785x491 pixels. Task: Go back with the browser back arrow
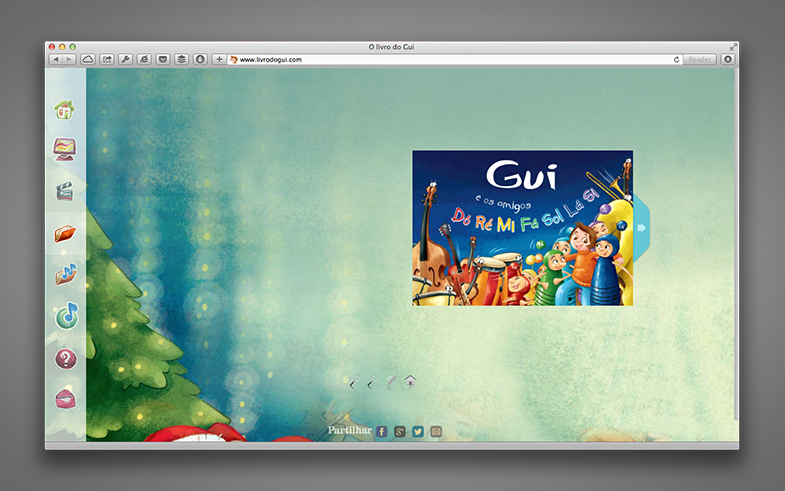pyautogui.click(x=56, y=59)
